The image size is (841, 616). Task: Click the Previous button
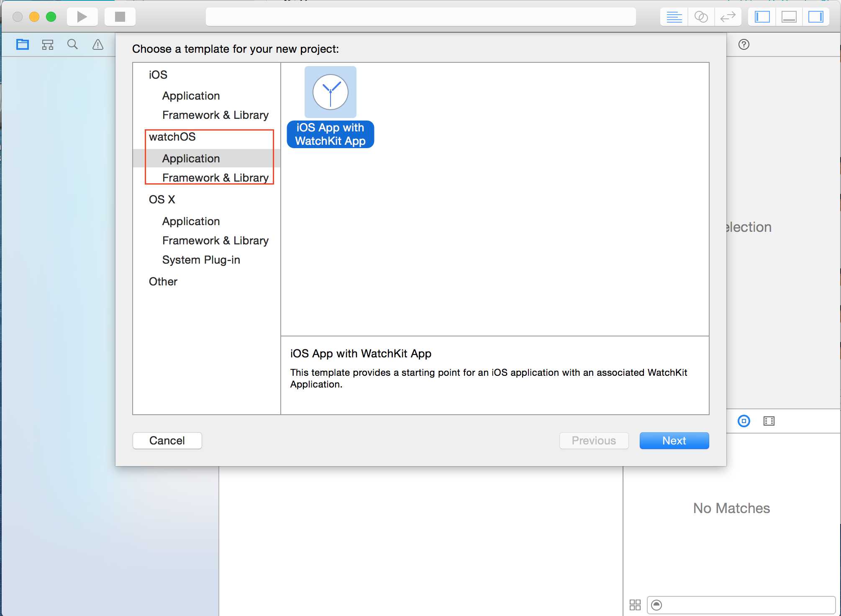click(x=594, y=441)
